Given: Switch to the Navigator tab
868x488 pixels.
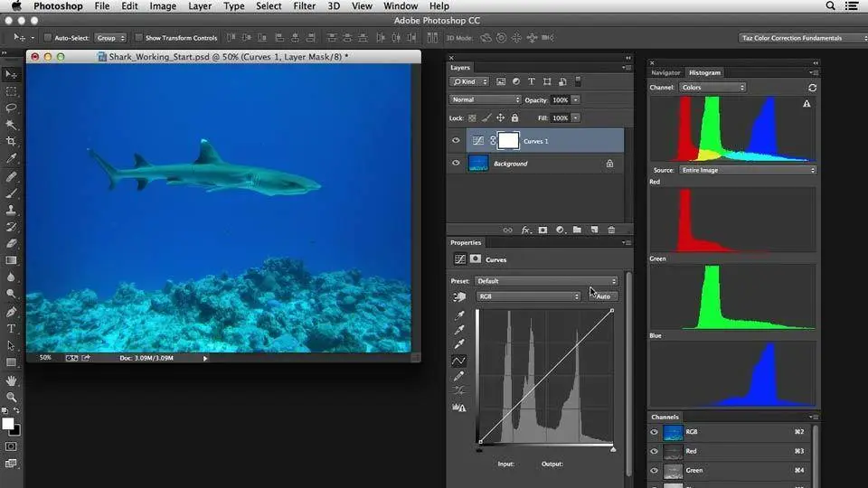Looking at the screenshot, I should point(665,72).
